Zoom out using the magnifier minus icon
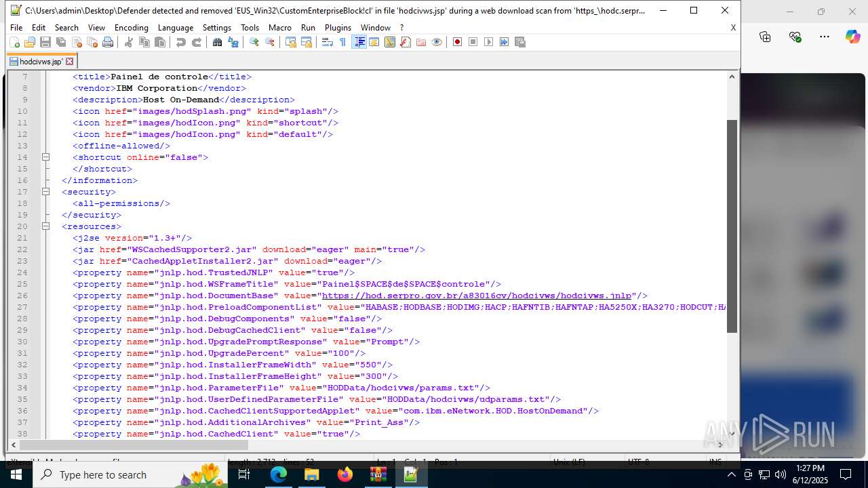Viewport: 868px width, 488px height. [269, 42]
